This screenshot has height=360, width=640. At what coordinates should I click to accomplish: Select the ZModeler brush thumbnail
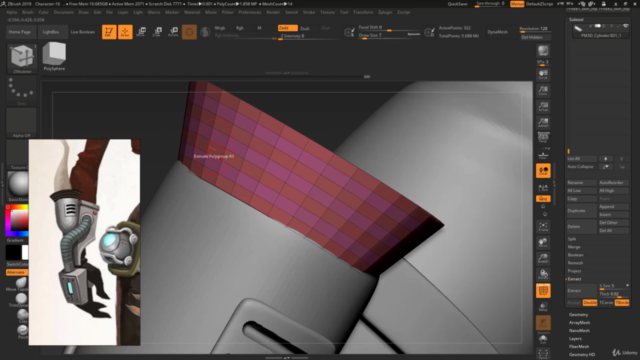tap(22, 58)
